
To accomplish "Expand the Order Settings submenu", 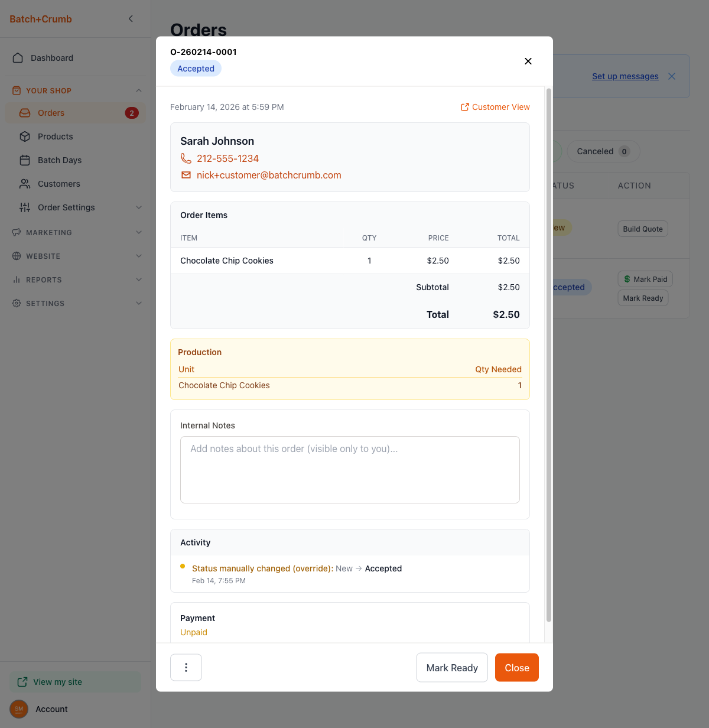I will tap(139, 207).
